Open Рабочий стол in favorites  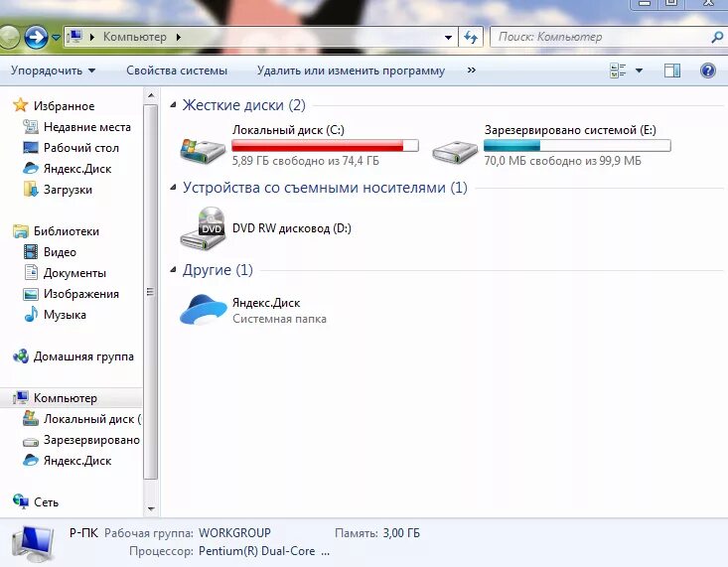tap(81, 148)
